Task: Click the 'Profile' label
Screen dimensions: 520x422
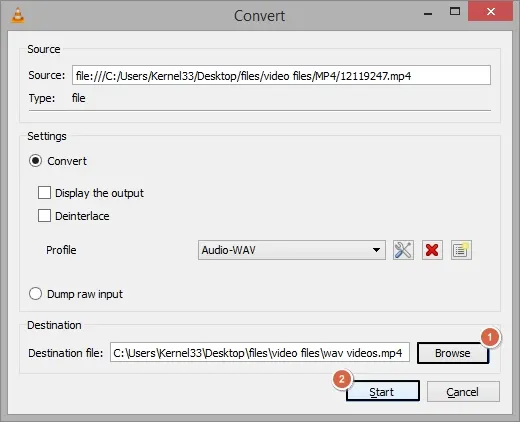Action: [x=61, y=250]
